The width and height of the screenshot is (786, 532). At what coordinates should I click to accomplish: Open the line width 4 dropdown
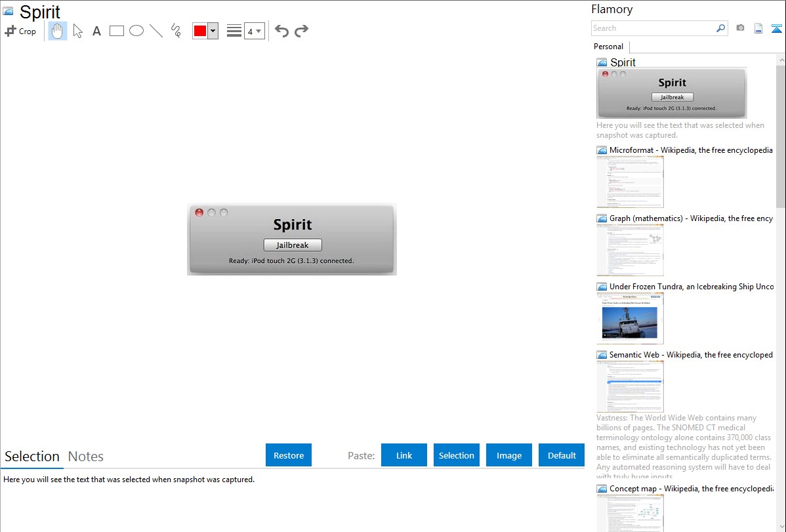[254, 31]
